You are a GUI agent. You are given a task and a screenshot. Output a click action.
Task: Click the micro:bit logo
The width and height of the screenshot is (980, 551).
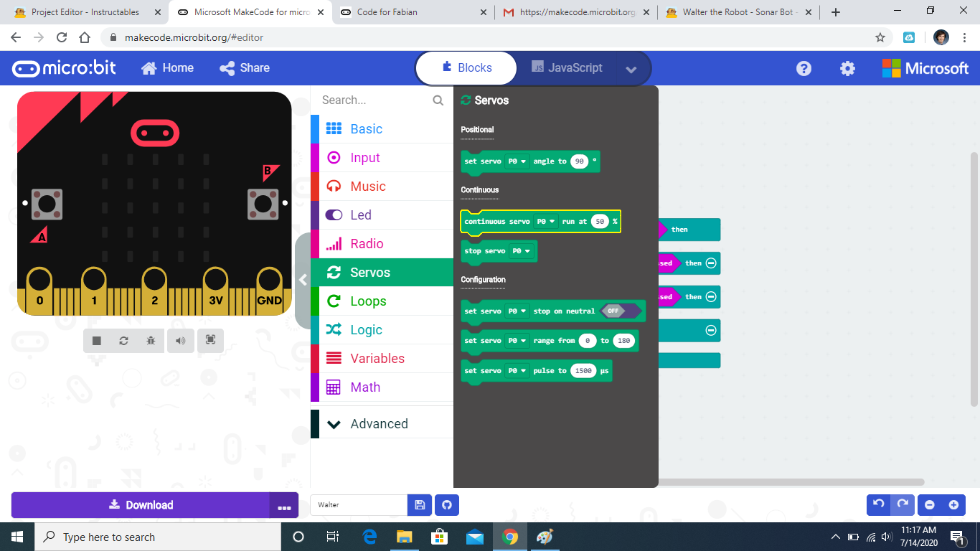point(64,68)
